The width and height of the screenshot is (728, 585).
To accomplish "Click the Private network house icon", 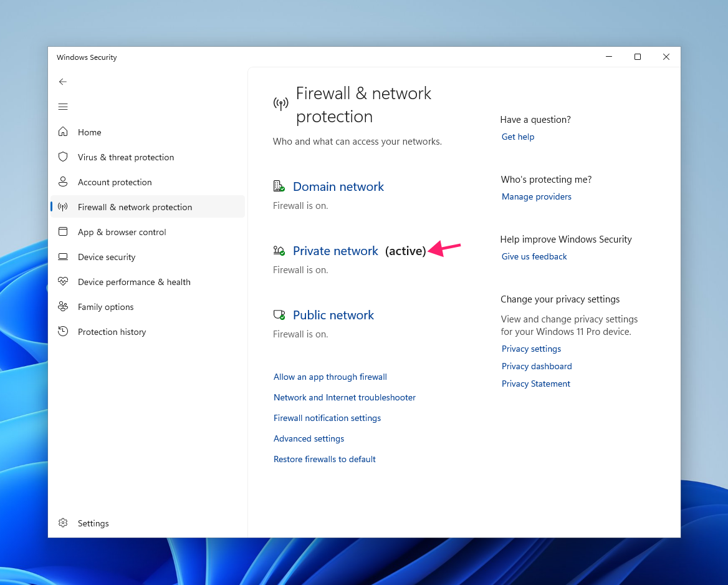I will point(279,251).
